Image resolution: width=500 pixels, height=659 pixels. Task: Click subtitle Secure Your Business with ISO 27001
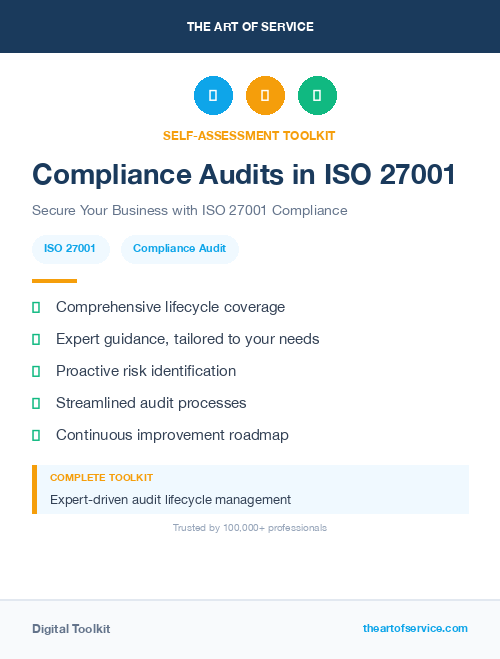[x=190, y=210]
